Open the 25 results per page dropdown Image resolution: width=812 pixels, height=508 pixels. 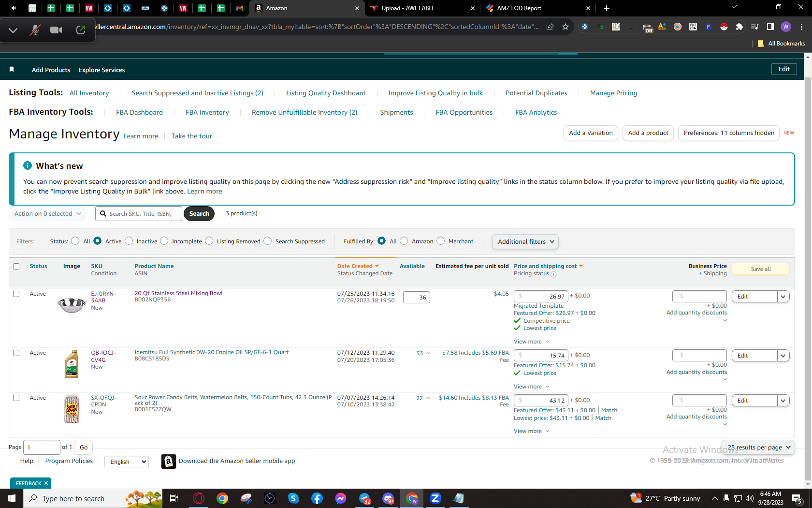tap(758, 448)
